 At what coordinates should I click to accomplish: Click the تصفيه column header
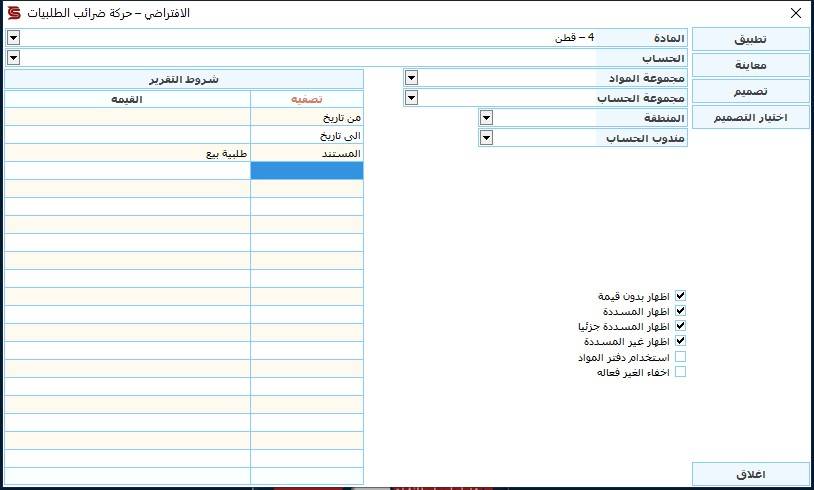[307, 99]
